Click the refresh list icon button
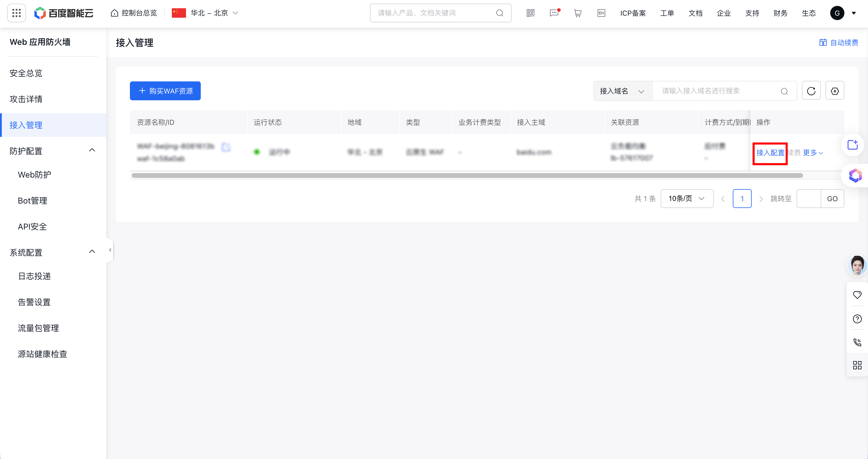The width and height of the screenshot is (868, 459). 811,91
